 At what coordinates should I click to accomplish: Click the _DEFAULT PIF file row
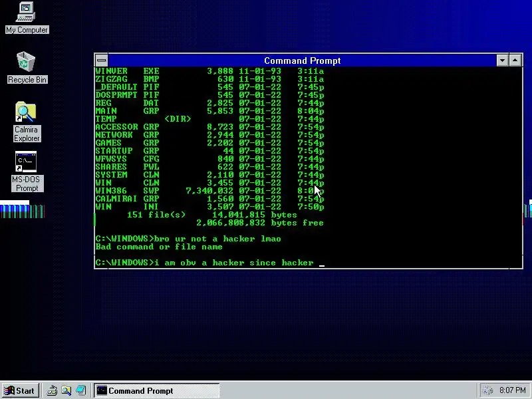tap(209, 87)
